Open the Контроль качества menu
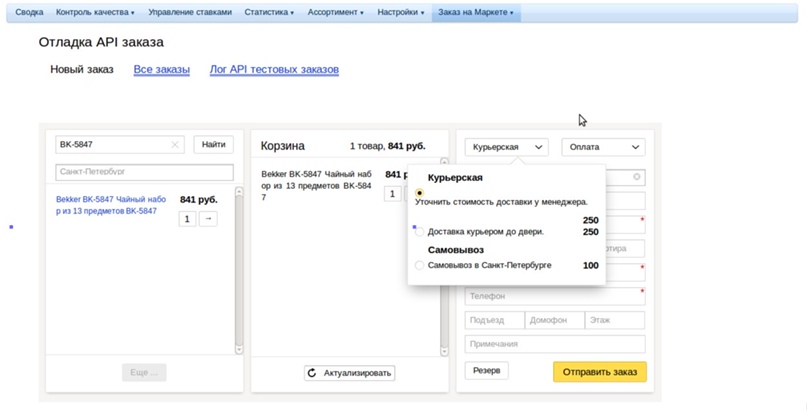Image resolution: width=807 pixels, height=410 pixels. pyautogui.click(x=95, y=12)
